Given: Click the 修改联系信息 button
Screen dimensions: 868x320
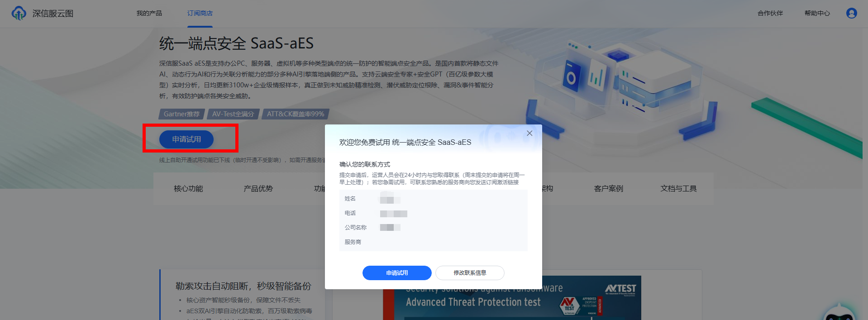Looking at the screenshot, I should pyautogui.click(x=470, y=273).
